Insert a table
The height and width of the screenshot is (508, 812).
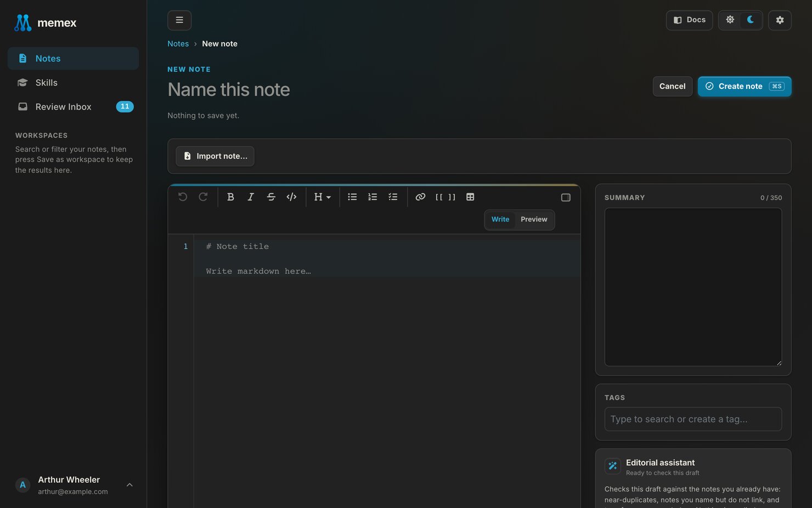click(x=470, y=197)
